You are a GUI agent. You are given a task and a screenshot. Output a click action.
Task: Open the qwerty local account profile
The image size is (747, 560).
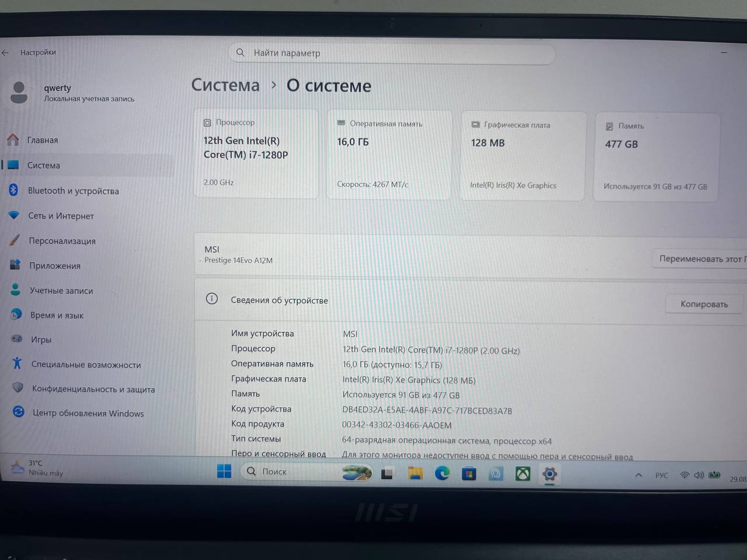click(72, 93)
